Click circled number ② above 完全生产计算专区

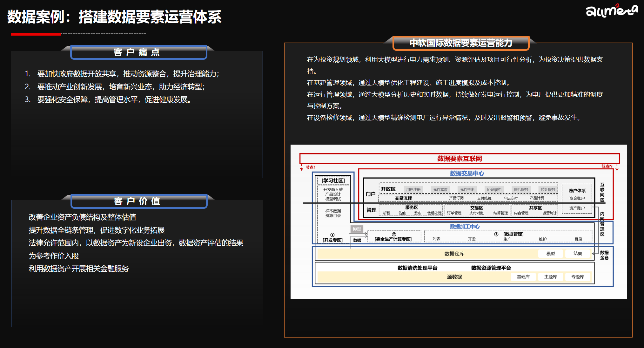(394, 234)
